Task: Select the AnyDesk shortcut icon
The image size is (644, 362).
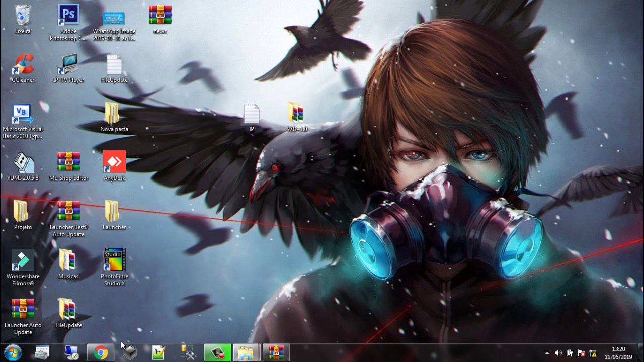Action: tap(114, 162)
